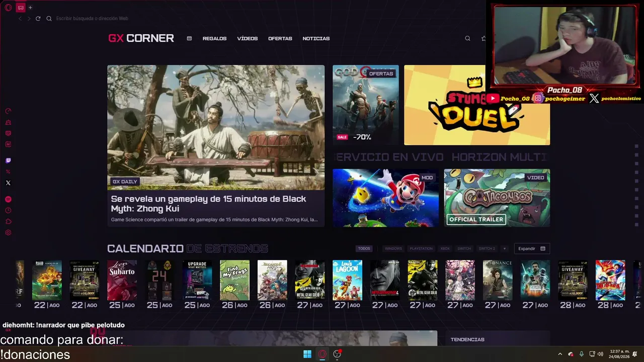This screenshot has height=362, width=644.
Task: Filter calendar by Windows
Action: point(393,248)
